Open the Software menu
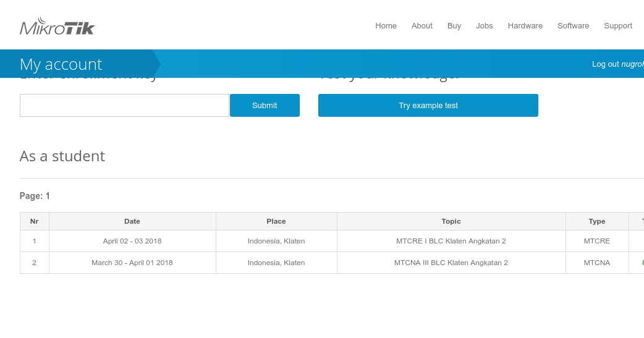The height and width of the screenshot is (338, 644). 573,26
